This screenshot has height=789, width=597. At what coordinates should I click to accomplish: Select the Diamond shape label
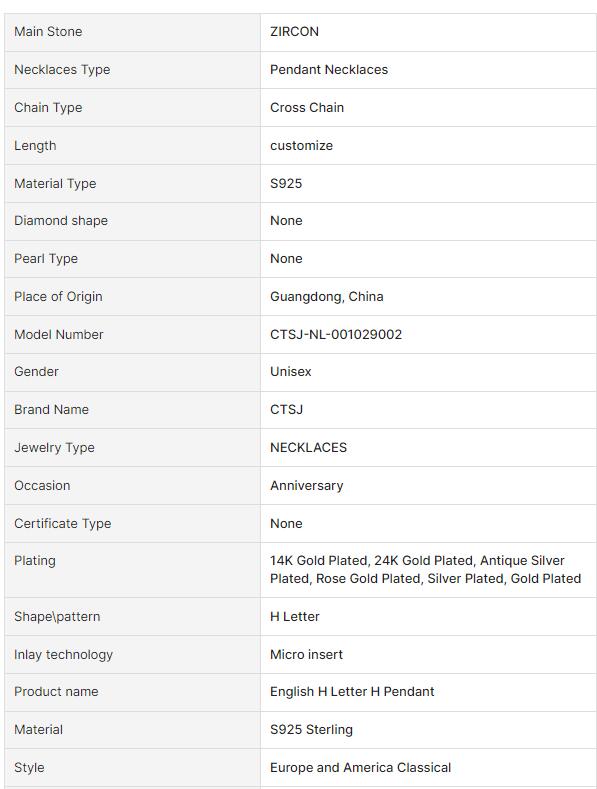coord(61,221)
